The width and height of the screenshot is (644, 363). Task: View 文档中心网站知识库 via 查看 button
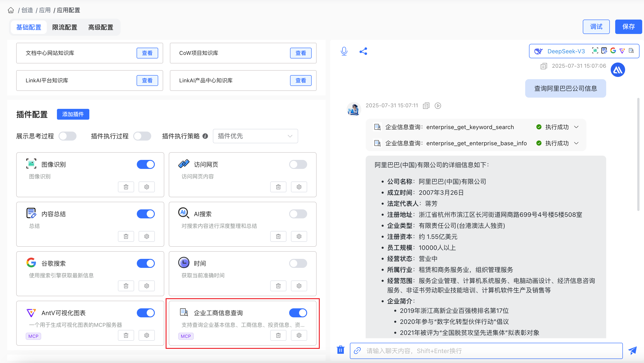coord(147,53)
